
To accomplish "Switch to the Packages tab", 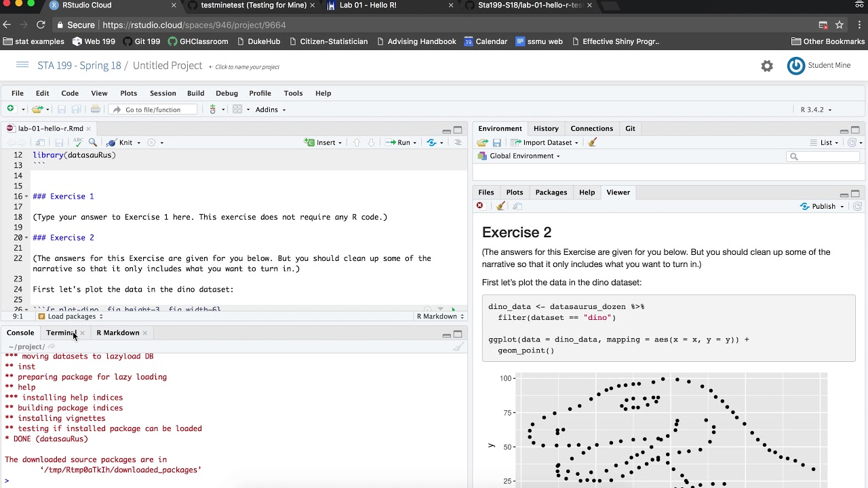I will tap(551, 192).
